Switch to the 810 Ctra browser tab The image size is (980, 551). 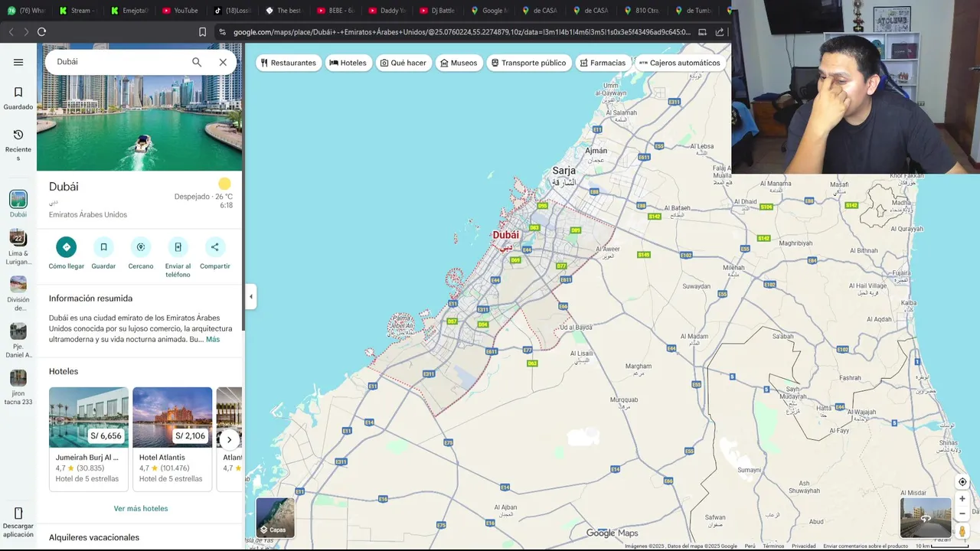tap(644, 11)
